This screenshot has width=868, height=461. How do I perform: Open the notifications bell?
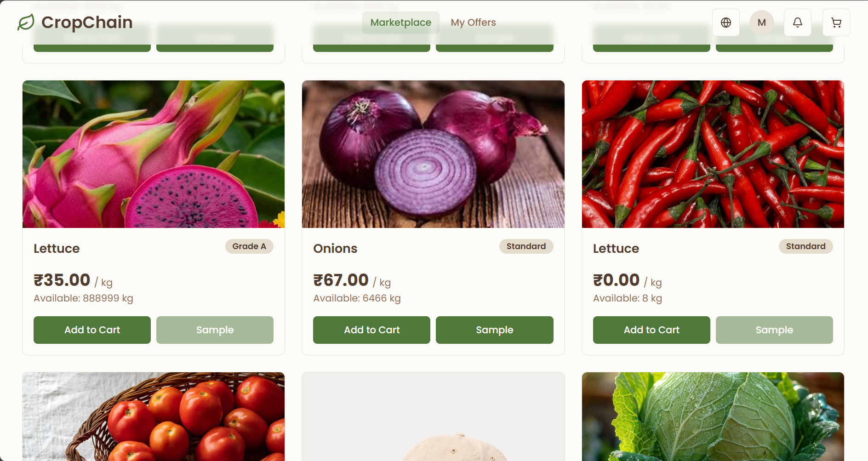[798, 23]
